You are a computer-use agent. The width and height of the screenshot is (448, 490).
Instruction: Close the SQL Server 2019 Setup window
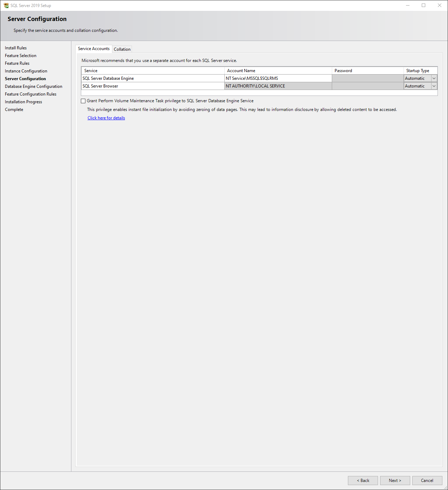[x=440, y=5]
